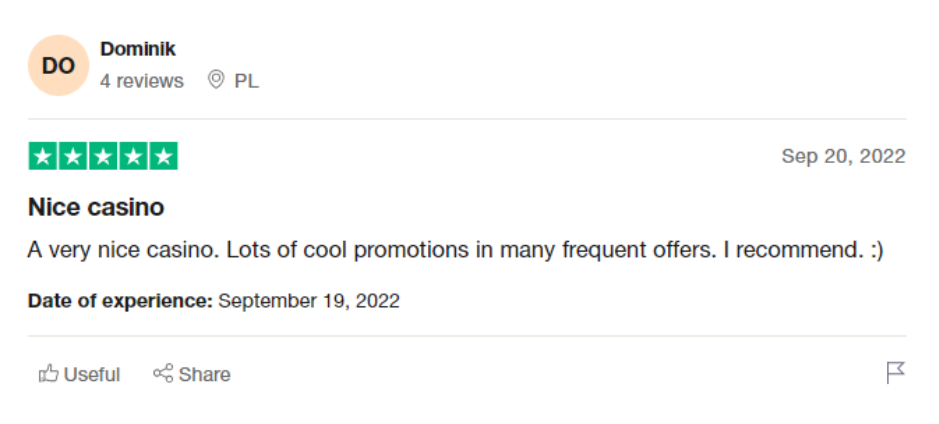The width and height of the screenshot is (939, 424).
Task: Select the first green star in rating
Action: [43, 156]
